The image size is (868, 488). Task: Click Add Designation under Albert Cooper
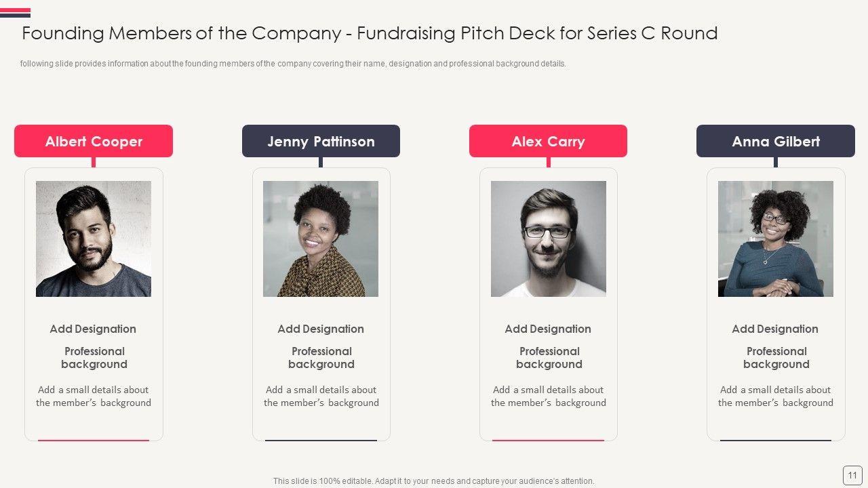93,329
